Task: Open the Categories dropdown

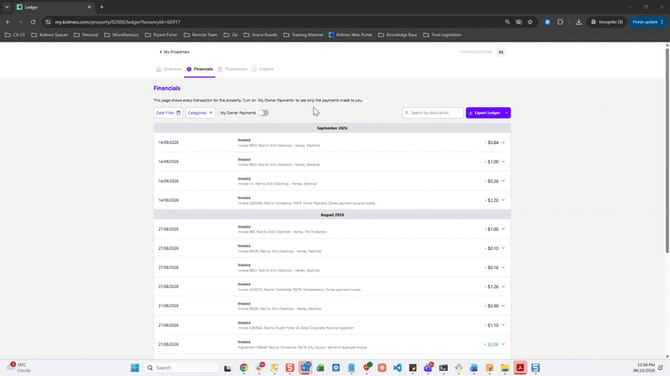Action: [x=200, y=113]
